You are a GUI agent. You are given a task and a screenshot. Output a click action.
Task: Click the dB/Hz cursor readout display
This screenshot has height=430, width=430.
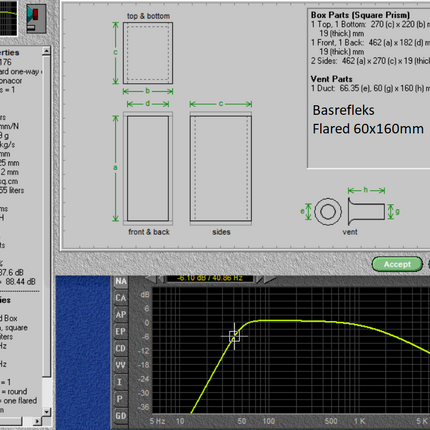point(210,278)
